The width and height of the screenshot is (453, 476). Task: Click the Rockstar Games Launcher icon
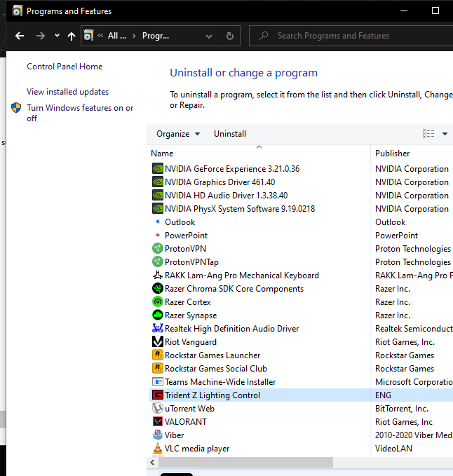pos(158,355)
